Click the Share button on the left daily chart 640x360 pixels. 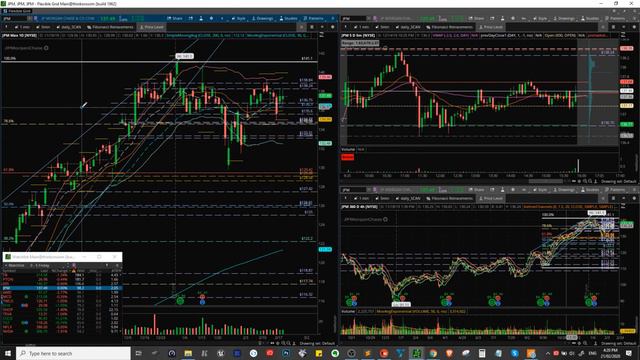click(175, 18)
